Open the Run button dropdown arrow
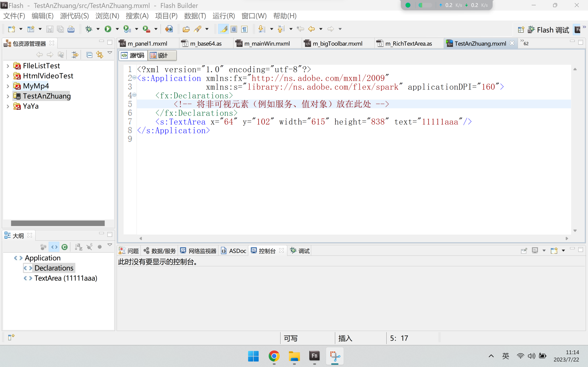588x367 pixels. tap(117, 29)
